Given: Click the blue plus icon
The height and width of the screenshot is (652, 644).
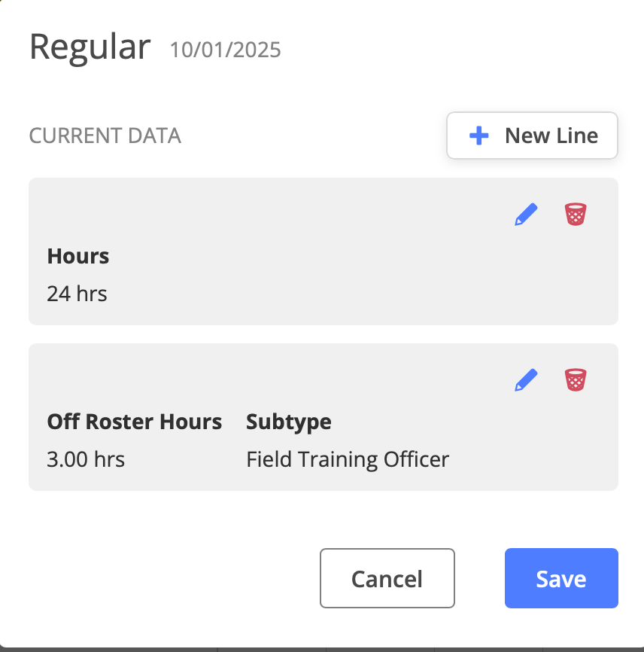Looking at the screenshot, I should pyautogui.click(x=478, y=136).
